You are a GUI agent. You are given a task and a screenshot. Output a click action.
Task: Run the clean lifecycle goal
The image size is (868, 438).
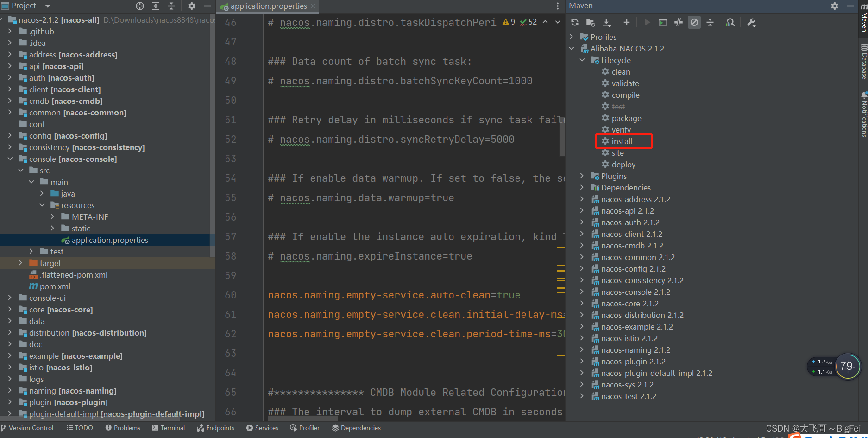coord(621,72)
